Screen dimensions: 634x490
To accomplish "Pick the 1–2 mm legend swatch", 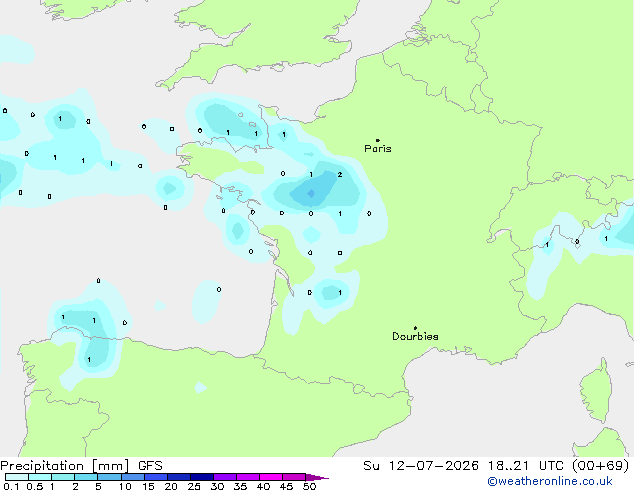I will coord(63,477).
